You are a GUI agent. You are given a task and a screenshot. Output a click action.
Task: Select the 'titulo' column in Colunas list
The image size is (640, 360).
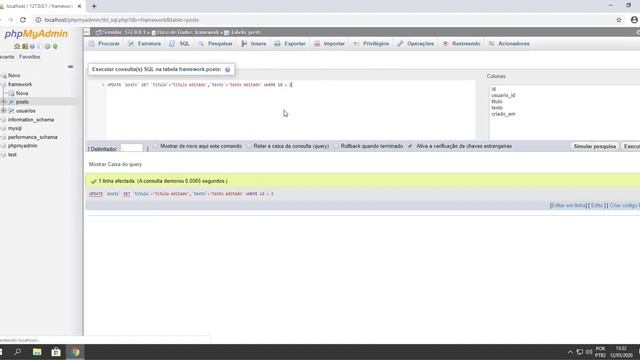[497, 102]
